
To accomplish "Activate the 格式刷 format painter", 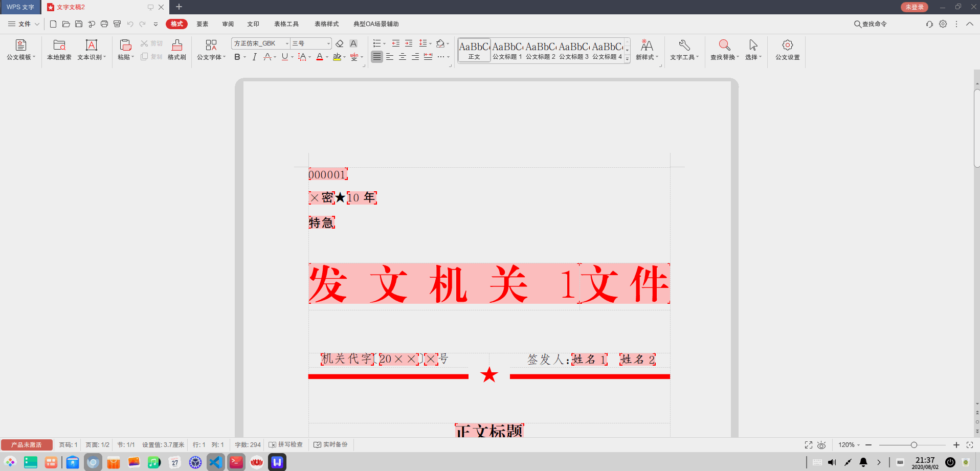I will (177, 50).
